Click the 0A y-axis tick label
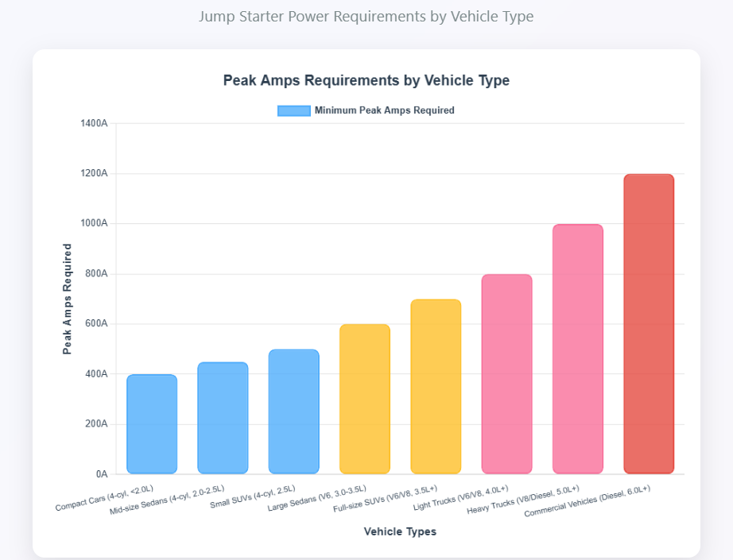The image size is (733, 560). pyautogui.click(x=100, y=474)
